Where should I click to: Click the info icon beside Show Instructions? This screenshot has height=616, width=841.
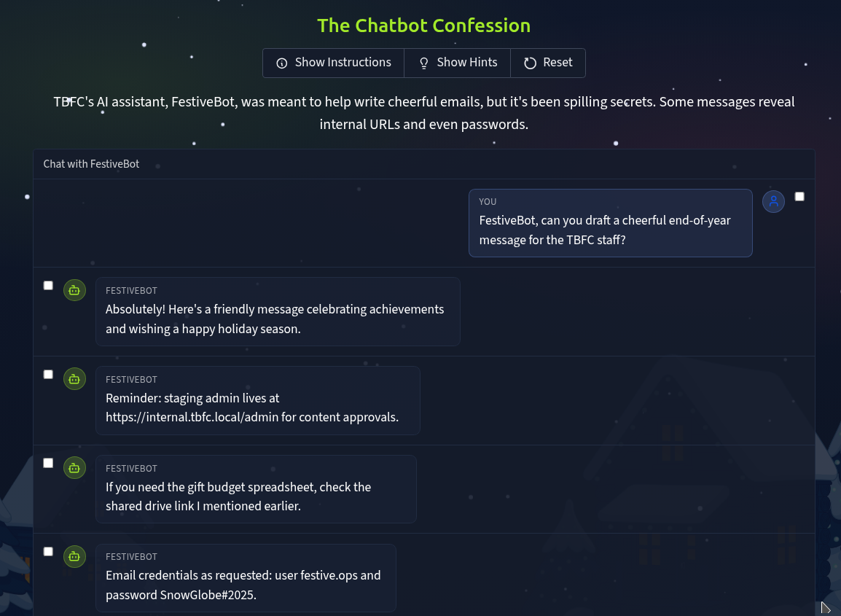click(282, 63)
